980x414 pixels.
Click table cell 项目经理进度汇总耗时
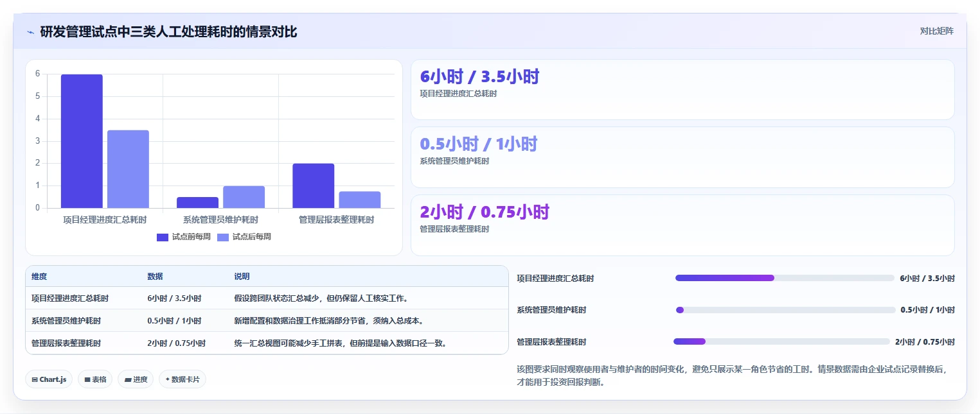(70, 298)
